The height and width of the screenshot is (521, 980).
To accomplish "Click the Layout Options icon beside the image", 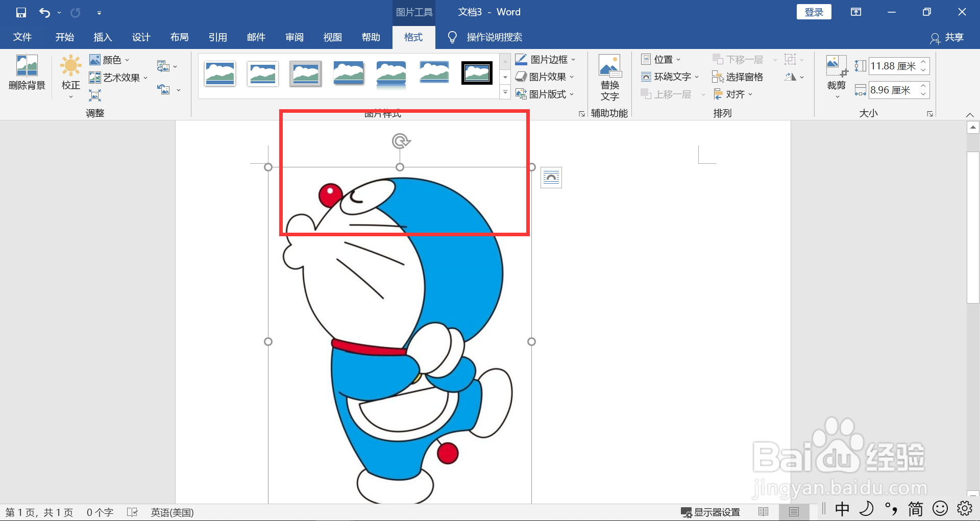I will [x=551, y=178].
